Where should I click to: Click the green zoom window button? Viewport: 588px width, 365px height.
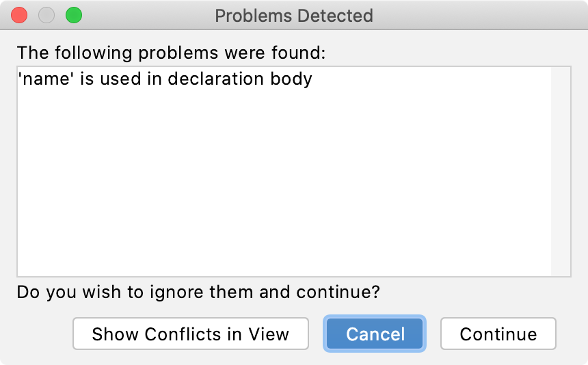(x=73, y=15)
